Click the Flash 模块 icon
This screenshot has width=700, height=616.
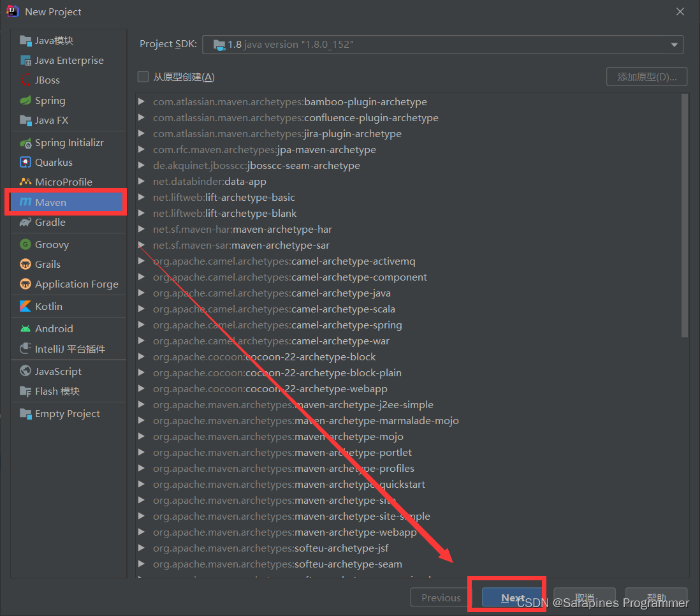click(26, 392)
